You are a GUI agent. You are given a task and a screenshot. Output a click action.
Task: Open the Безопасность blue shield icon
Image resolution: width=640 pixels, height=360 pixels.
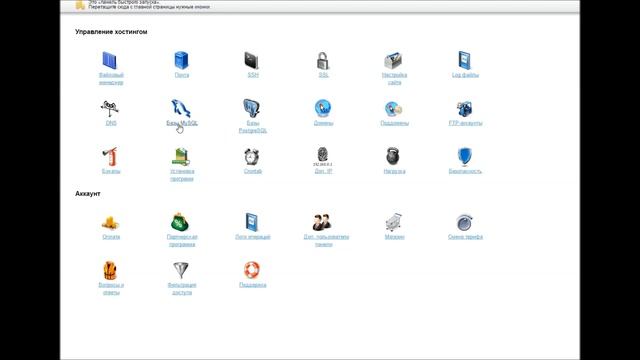tap(464, 156)
